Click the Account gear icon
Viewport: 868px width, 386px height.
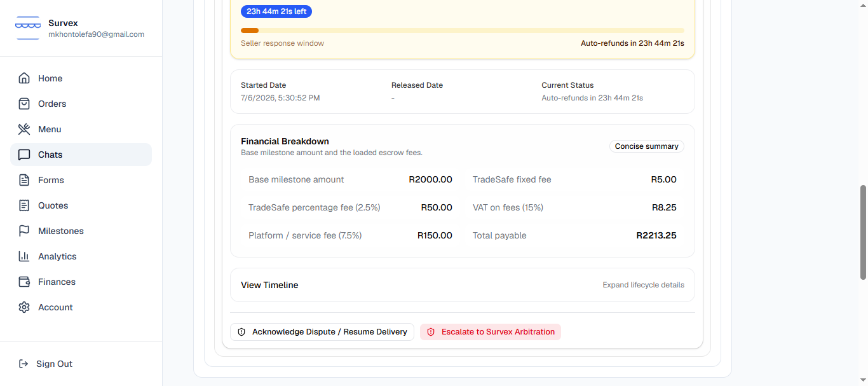click(24, 307)
